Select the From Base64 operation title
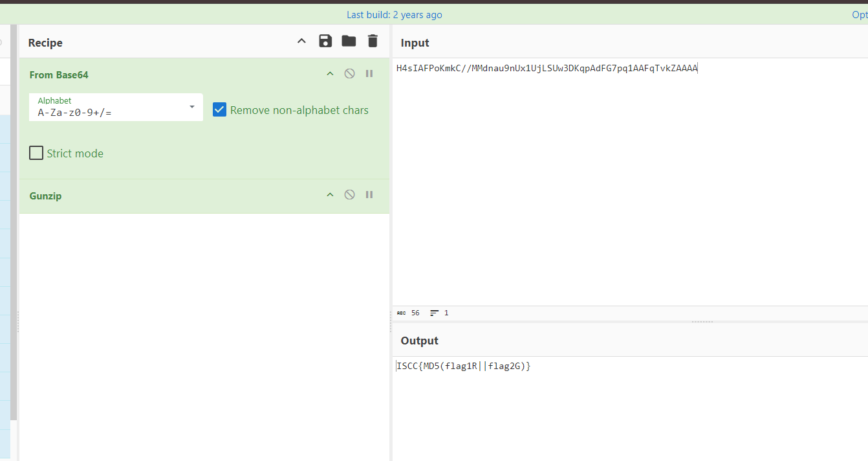868x461 pixels. click(x=59, y=75)
